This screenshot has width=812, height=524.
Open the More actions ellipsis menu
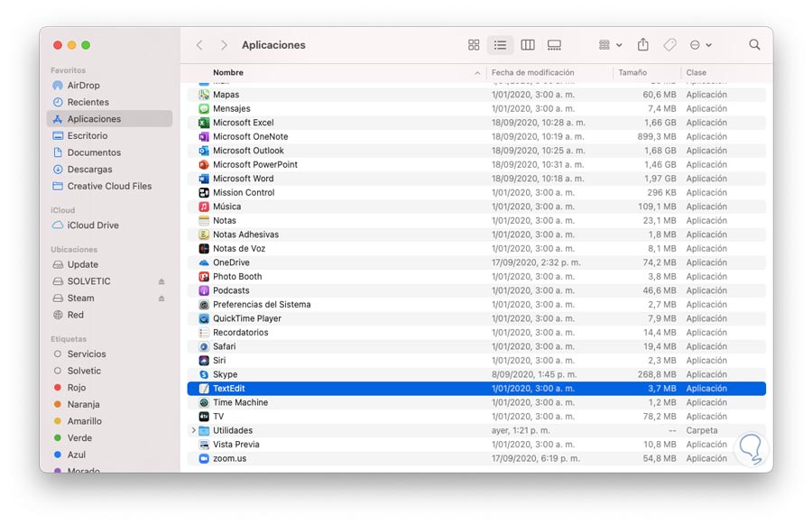point(701,45)
